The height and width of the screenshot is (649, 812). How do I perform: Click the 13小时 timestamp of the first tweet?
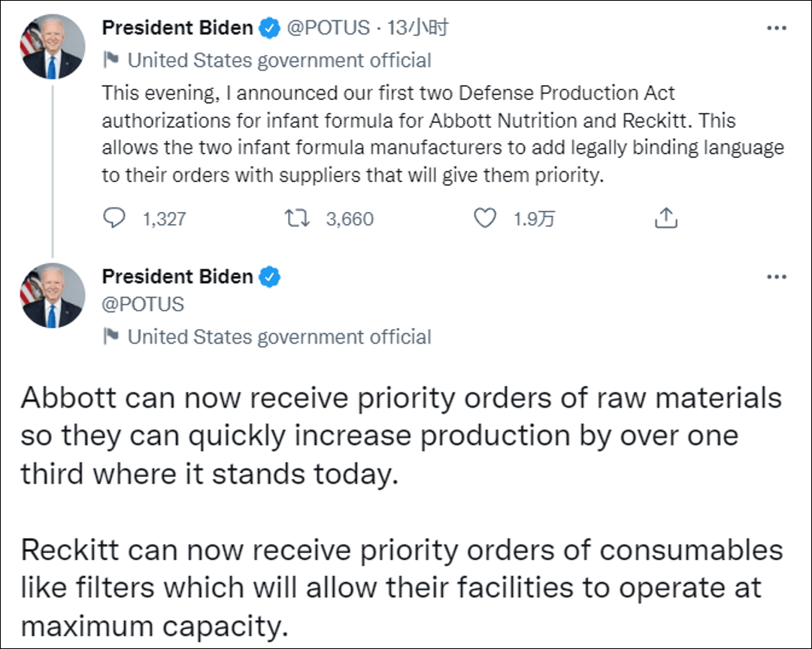(x=418, y=29)
